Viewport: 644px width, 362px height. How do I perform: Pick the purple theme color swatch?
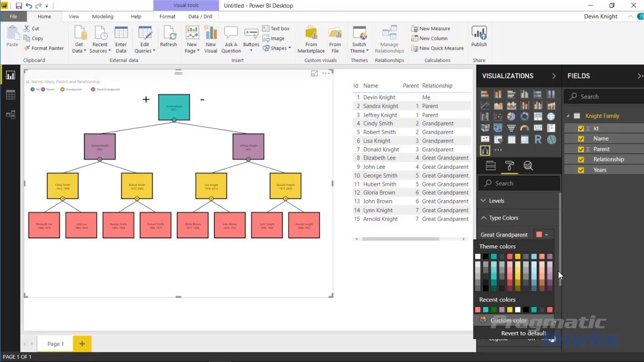click(x=550, y=256)
